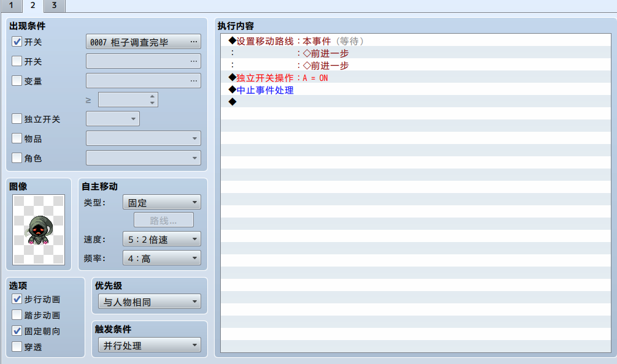The image size is (617, 364).
Task: Open the 角色 actor dropdown
Action: coord(144,158)
